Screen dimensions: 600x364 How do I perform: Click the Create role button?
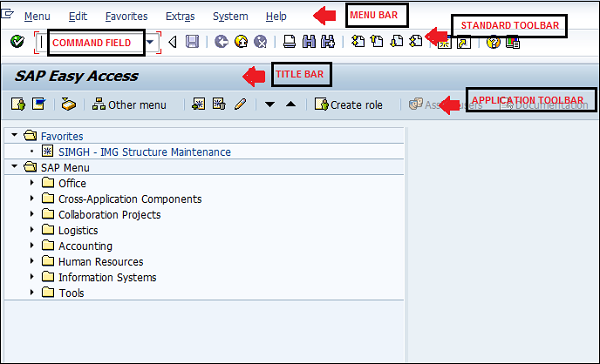click(x=349, y=104)
